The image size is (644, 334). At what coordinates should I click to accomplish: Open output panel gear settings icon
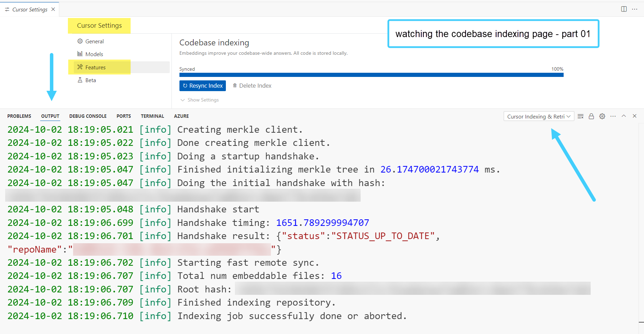pos(602,116)
